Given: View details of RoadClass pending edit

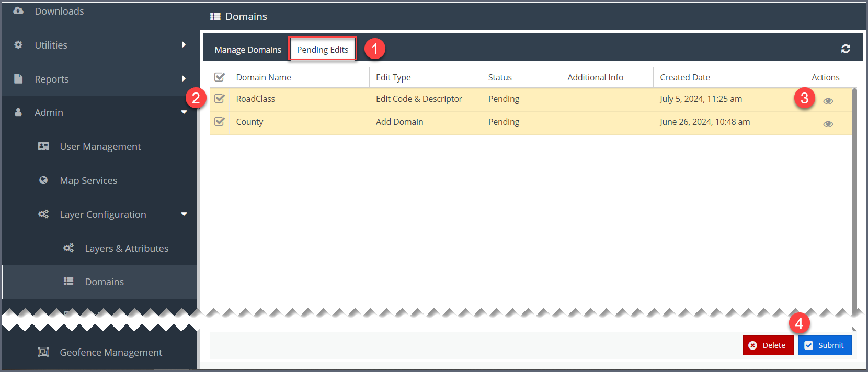Looking at the screenshot, I should click(x=828, y=101).
